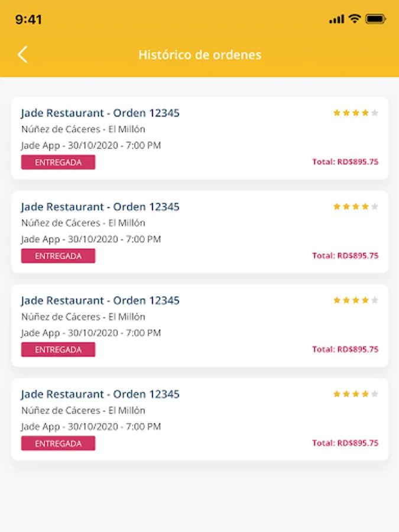This screenshot has height=532, width=399.
Task: Tap the star rating on the fourth order card
Action: pyautogui.click(x=355, y=394)
